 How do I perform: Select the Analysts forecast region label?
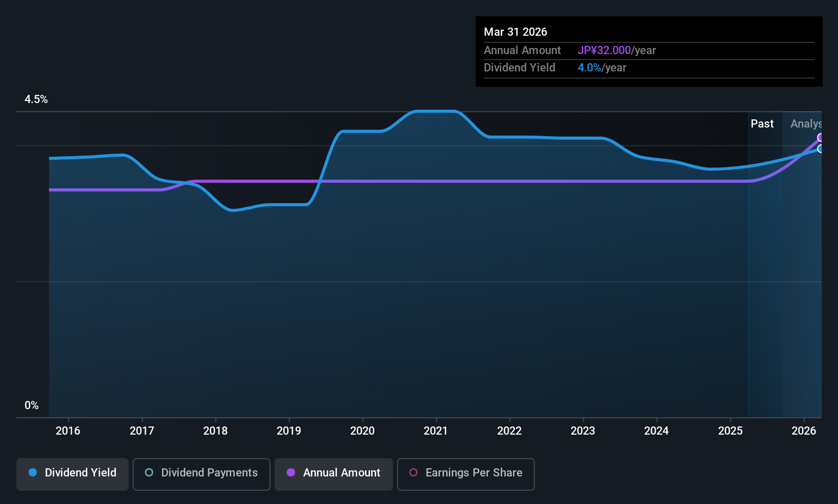coord(806,123)
